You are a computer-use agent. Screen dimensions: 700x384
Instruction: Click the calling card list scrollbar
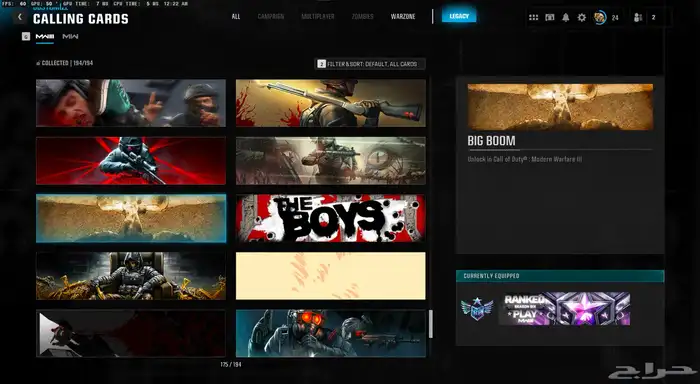[x=431, y=324]
